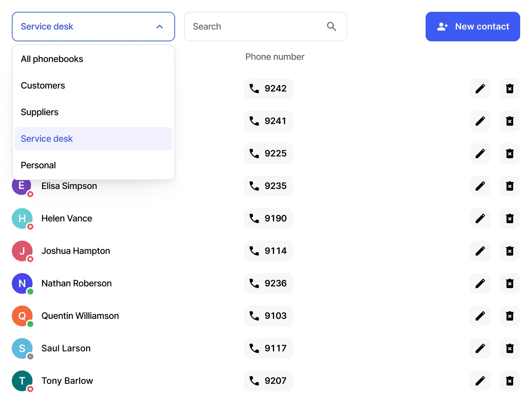The image size is (532, 403).
Task: Select All phonebooks from the list
Action: (x=93, y=59)
